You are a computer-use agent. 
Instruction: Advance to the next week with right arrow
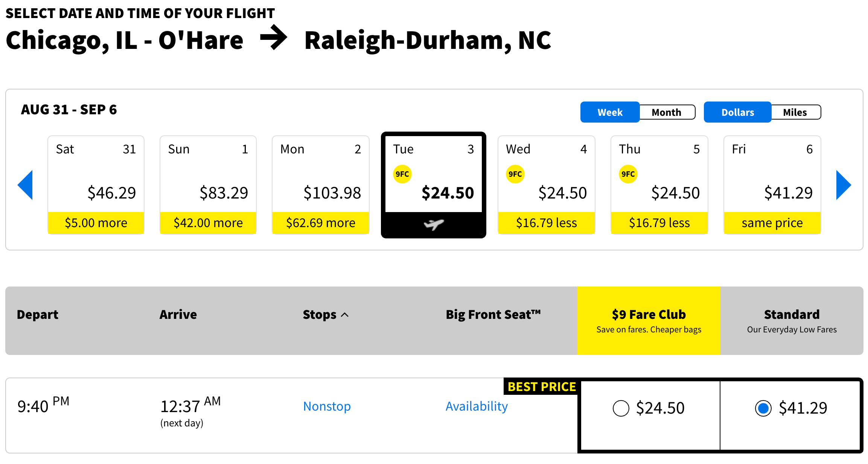coord(843,185)
